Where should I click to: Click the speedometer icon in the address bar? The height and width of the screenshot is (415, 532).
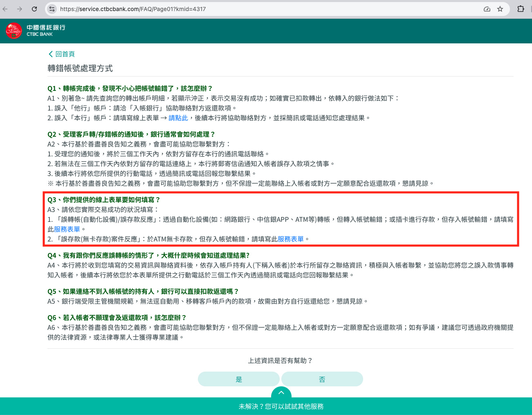pyautogui.click(x=487, y=9)
